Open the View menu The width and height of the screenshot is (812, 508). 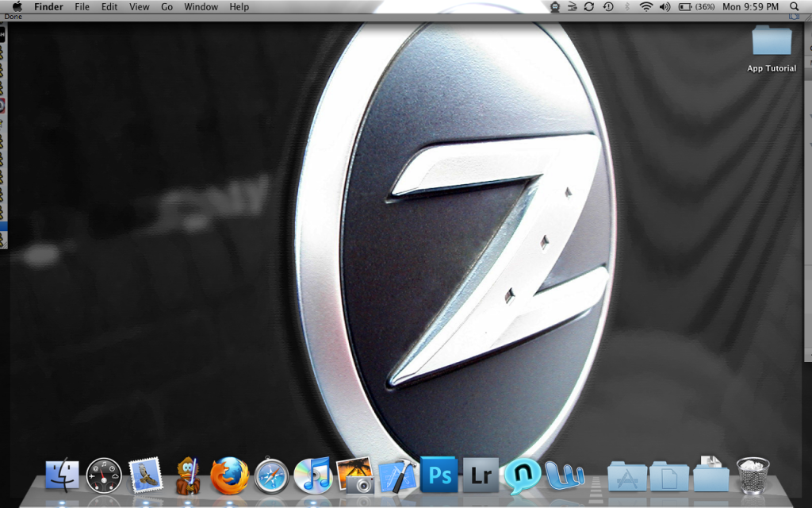point(140,6)
